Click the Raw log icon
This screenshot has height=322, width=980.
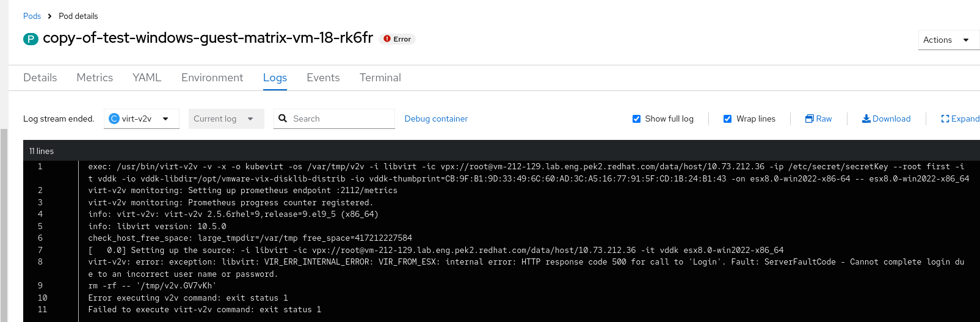tap(809, 119)
